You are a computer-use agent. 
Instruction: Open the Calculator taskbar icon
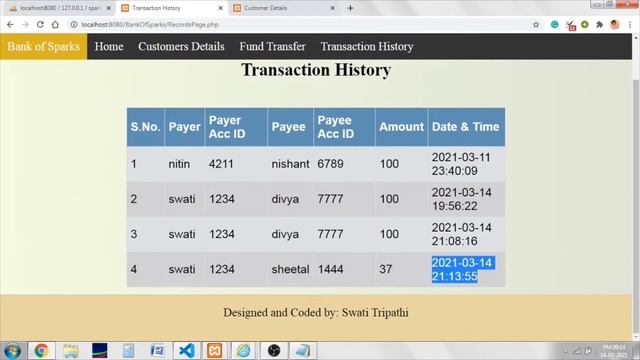click(129, 351)
